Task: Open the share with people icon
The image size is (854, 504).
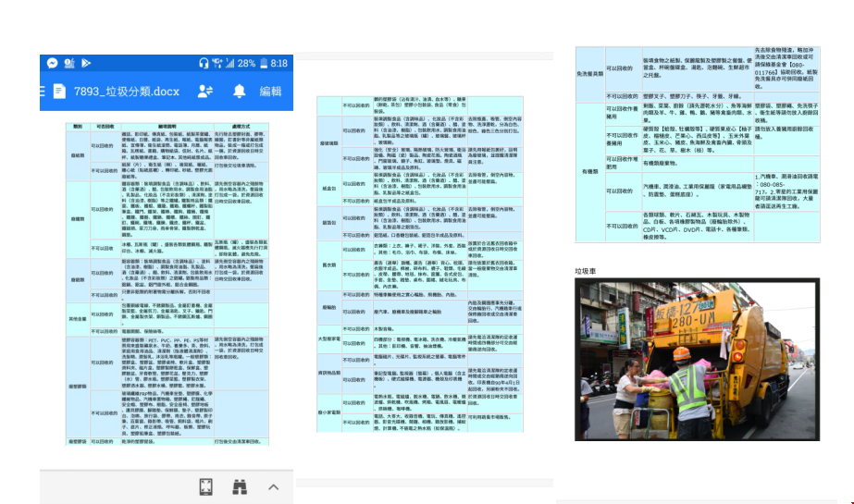Action: [x=205, y=92]
